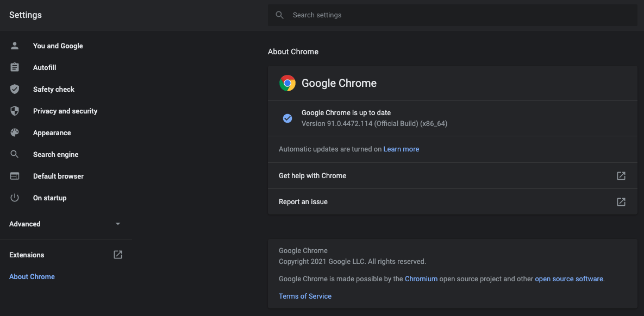
Task: Open the Chromium project link
Action: 421,279
